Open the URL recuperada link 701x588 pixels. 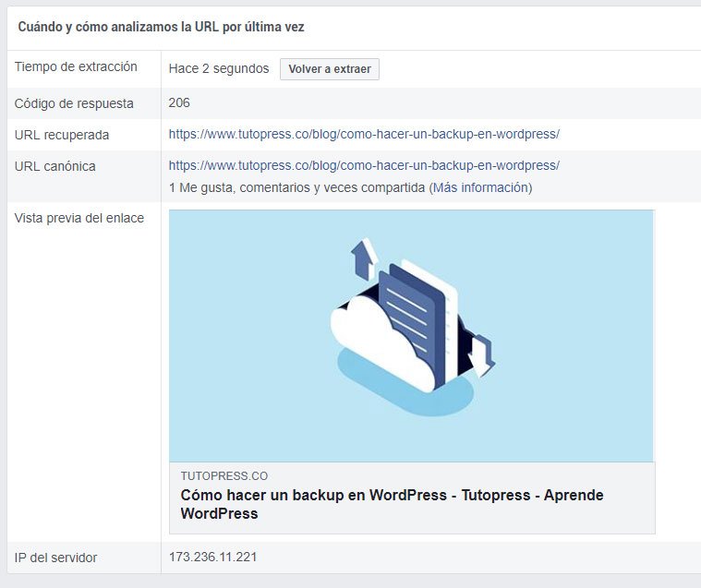click(364, 134)
